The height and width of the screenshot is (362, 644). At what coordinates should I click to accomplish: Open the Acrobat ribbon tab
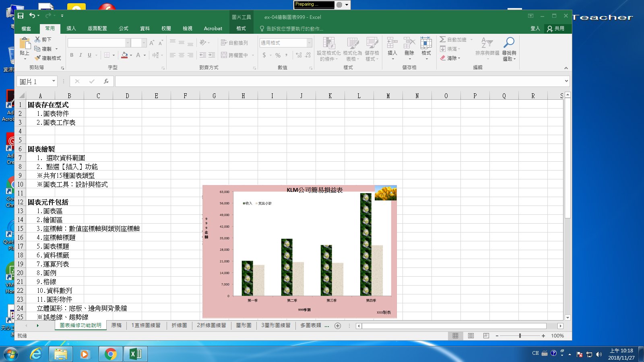coord(213,29)
